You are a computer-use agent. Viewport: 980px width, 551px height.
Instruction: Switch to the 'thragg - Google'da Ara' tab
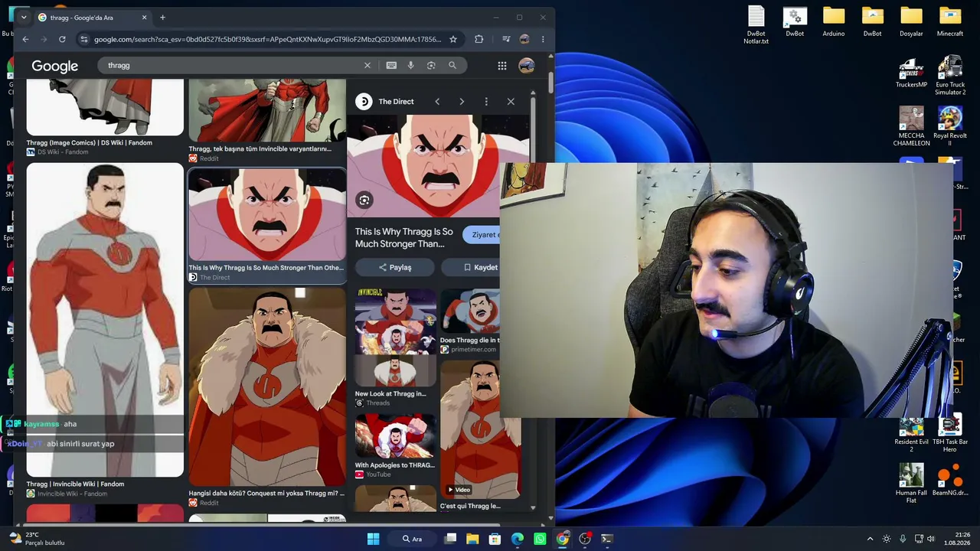point(92,18)
